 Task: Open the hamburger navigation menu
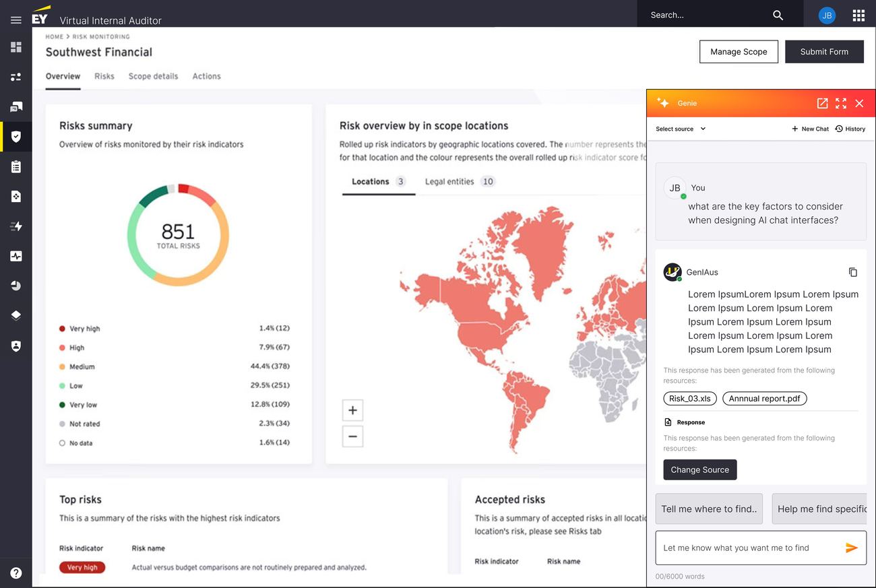pos(16,20)
